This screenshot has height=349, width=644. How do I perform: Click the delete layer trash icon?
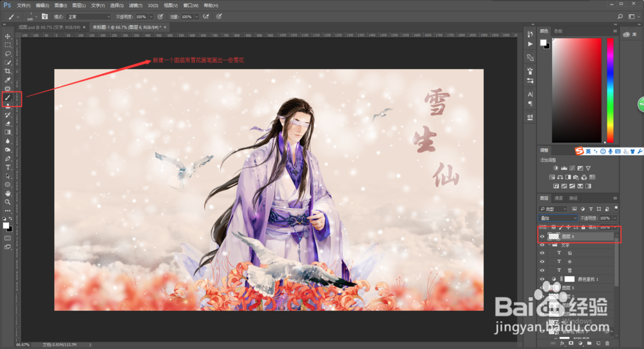[607, 343]
